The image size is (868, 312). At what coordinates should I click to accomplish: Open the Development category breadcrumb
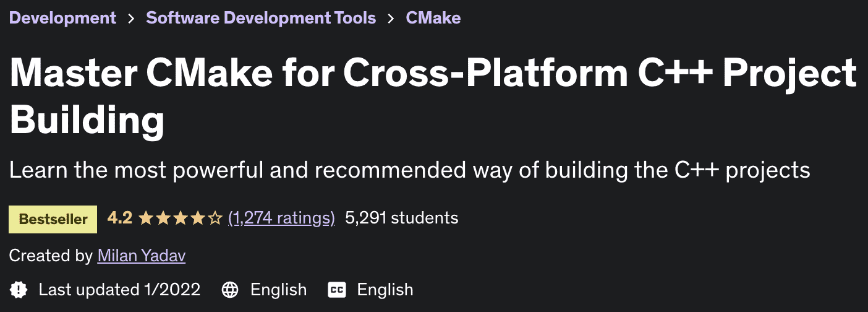click(x=63, y=18)
